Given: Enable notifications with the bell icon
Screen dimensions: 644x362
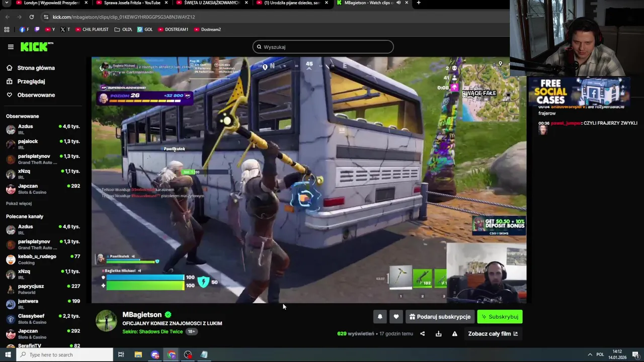Looking at the screenshot, I should tap(380, 317).
